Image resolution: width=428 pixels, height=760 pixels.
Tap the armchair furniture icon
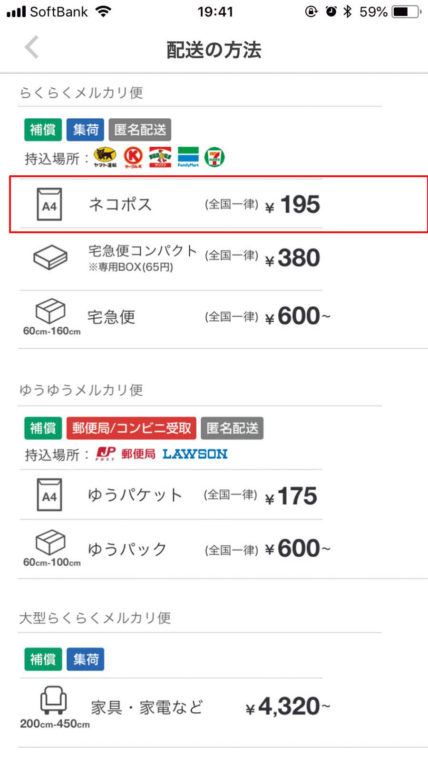click(53, 700)
